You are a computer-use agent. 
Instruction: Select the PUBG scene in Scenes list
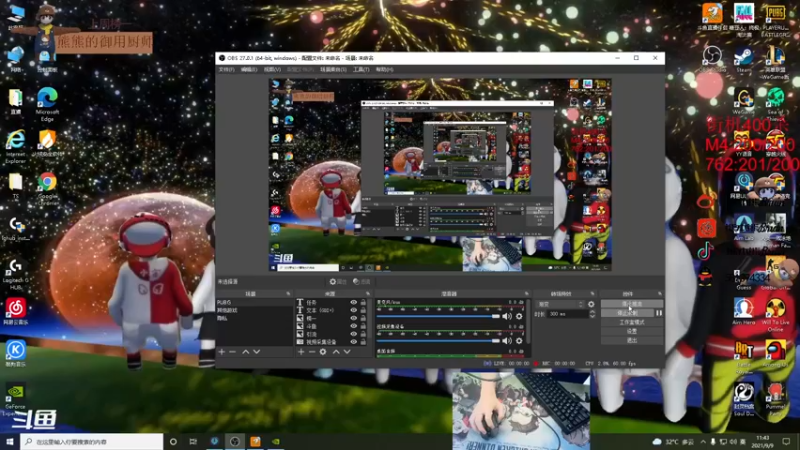(x=254, y=303)
